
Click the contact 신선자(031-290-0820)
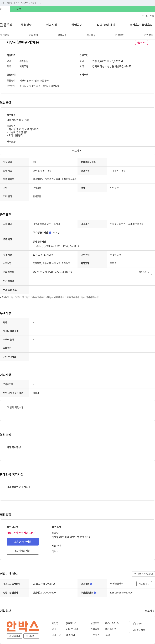[x=44, y=592]
